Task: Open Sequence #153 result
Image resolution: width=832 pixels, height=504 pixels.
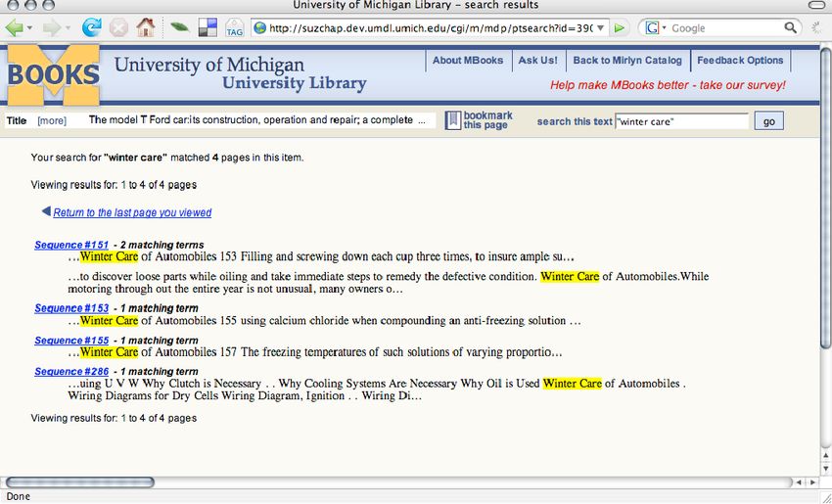Action: tap(71, 308)
